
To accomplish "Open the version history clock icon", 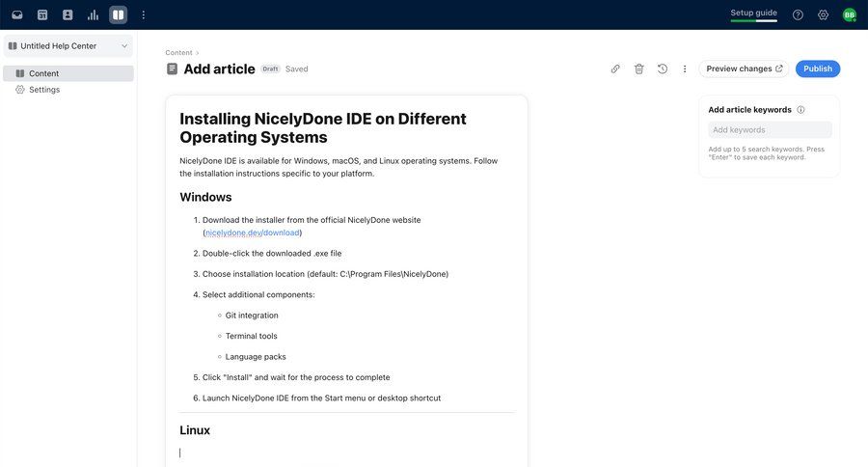I will click(x=662, y=69).
